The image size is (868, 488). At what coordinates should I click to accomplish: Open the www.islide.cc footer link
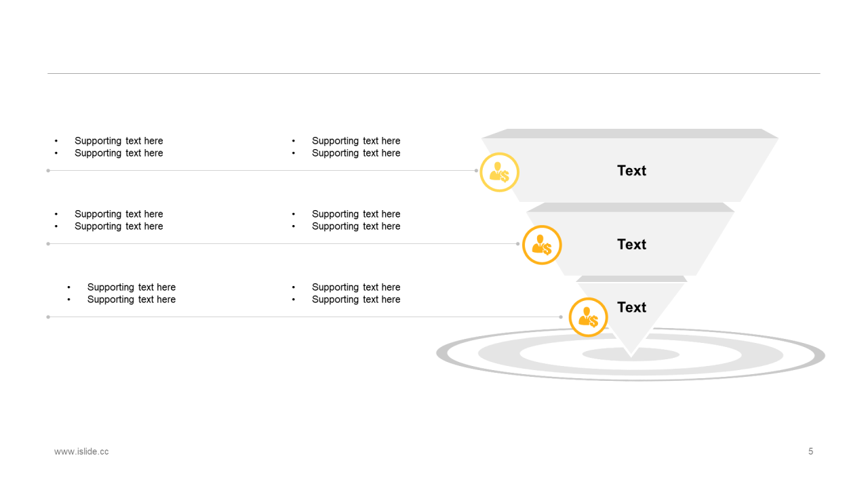[x=81, y=451]
